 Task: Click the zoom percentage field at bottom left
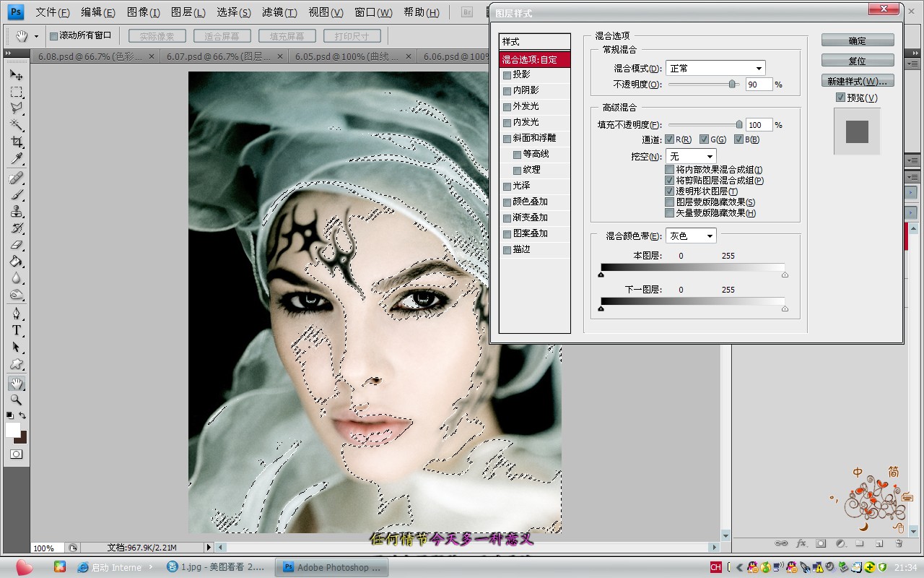pyautogui.click(x=48, y=548)
